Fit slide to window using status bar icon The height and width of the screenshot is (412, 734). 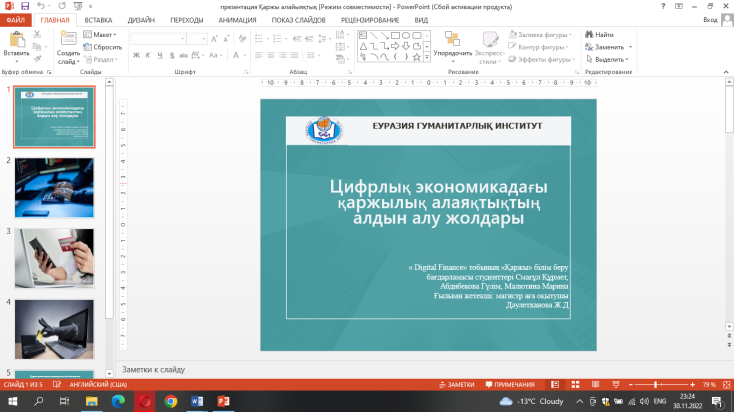725,384
